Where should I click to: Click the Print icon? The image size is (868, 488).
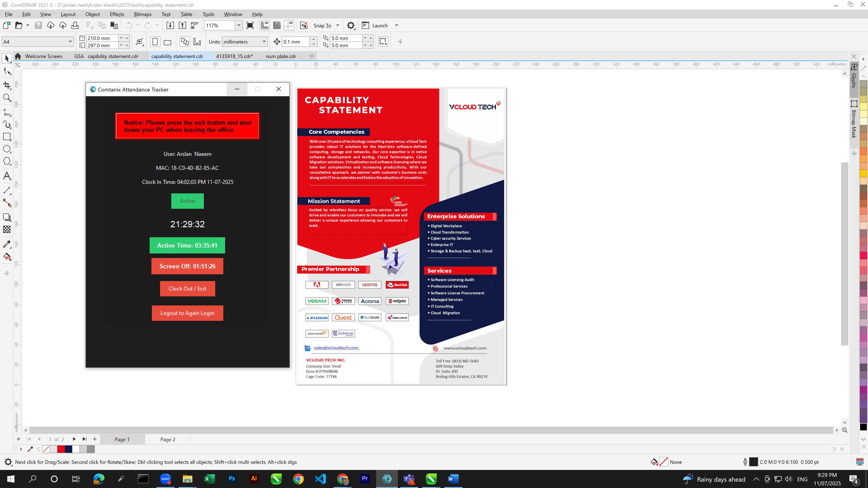[75, 25]
